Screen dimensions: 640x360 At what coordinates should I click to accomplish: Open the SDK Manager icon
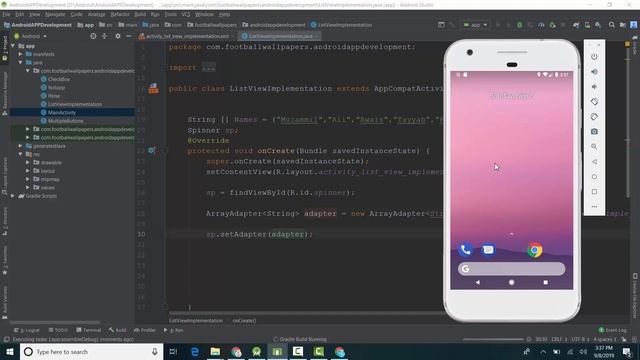598,25
